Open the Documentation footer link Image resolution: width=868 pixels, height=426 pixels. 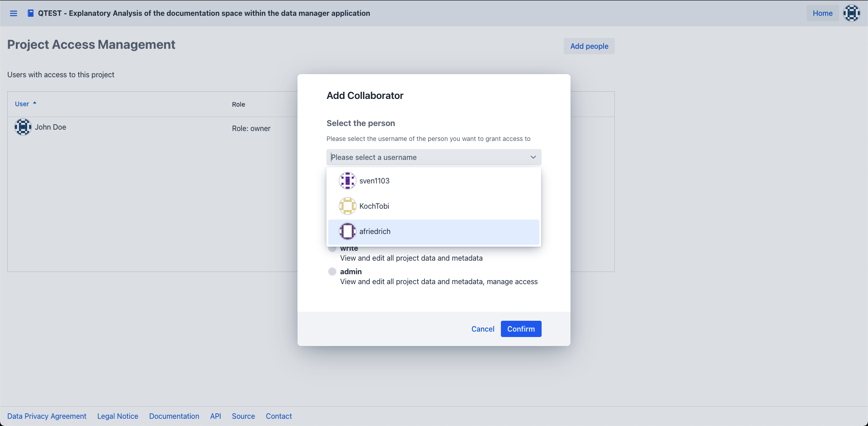174,416
